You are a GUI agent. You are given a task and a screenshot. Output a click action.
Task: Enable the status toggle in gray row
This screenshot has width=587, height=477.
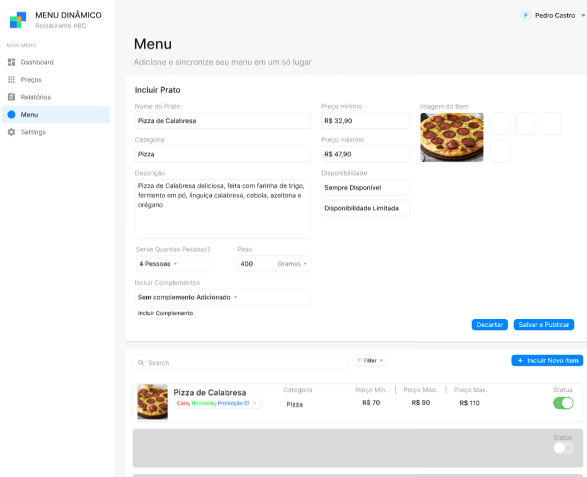[x=563, y=448]
